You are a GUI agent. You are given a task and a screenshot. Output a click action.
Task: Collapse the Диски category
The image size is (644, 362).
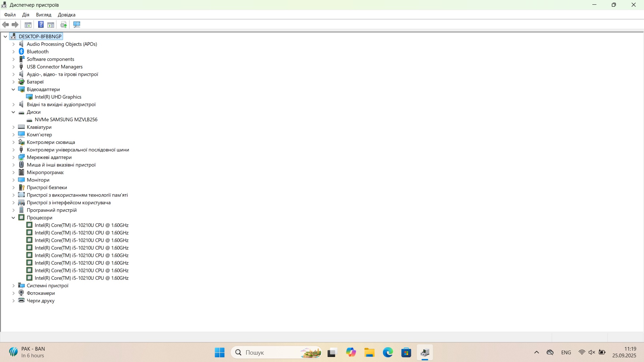[13, 112]
